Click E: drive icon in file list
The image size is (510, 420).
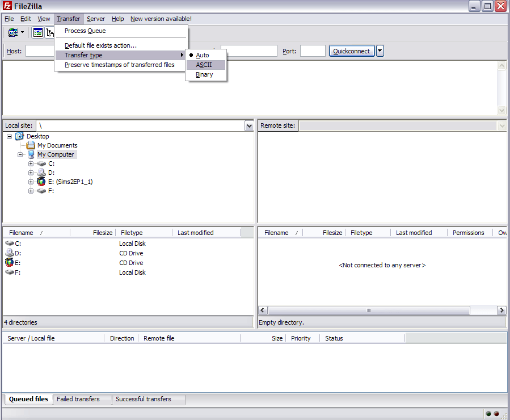click(10, 262)
